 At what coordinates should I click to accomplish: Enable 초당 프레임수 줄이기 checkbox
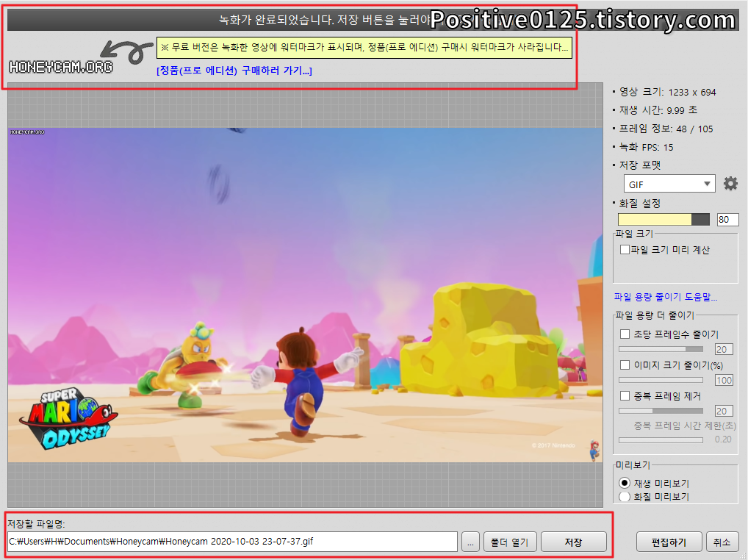(625, 334)
